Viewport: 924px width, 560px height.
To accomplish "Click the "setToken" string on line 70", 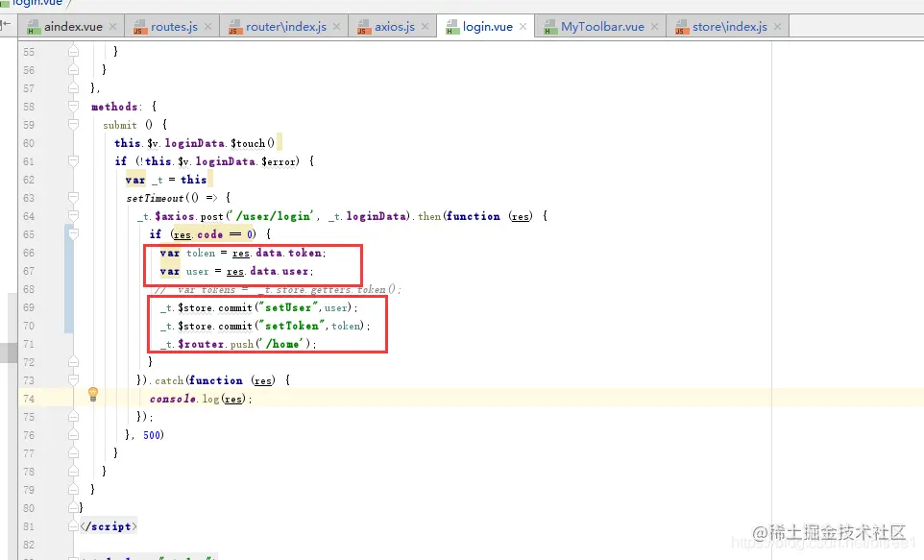I will pyautogui.click(x=292, y=326).
